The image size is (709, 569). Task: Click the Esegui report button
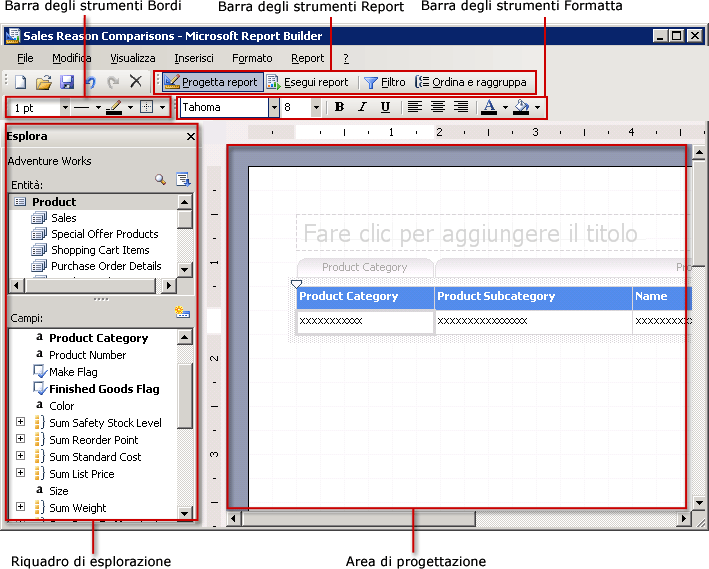pyautogui.click(x=307, y=82)
